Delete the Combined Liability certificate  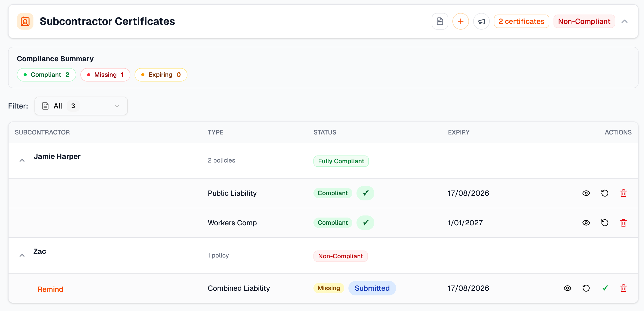[x=623, y=288]
